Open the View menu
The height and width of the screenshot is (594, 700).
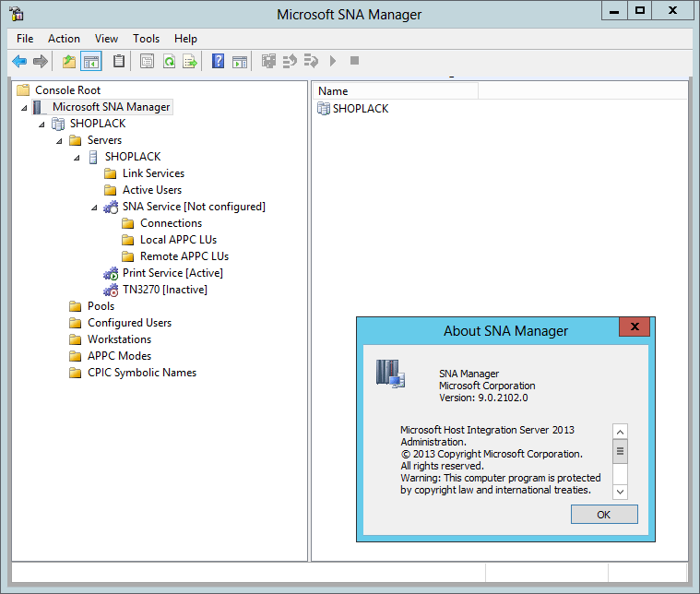coord(106,39)
